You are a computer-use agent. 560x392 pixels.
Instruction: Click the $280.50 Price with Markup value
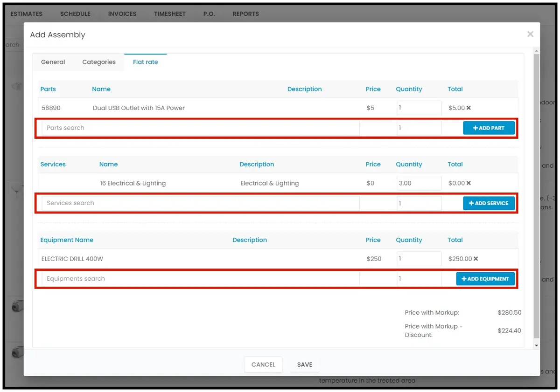point(510,313)
